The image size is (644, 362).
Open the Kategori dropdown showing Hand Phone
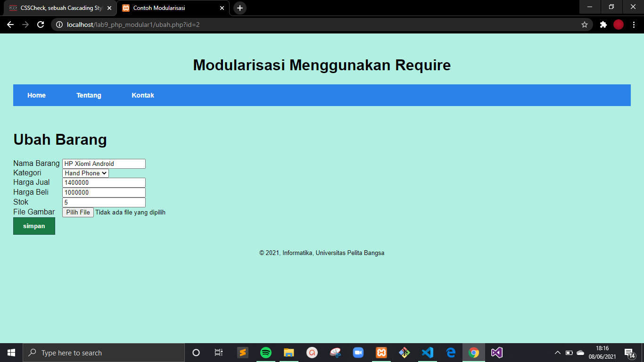pos(85,173)
